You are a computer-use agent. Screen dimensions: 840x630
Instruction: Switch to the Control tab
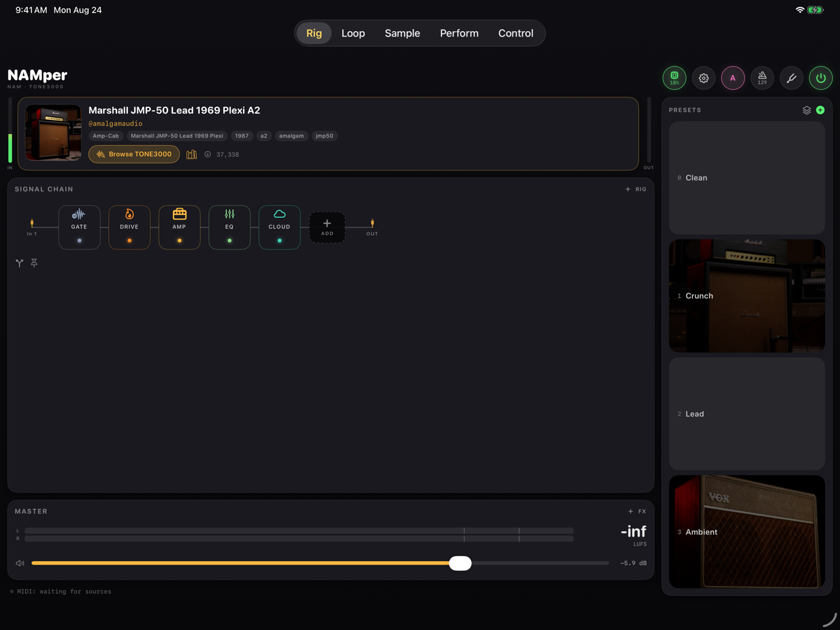(x=516, y=33)
